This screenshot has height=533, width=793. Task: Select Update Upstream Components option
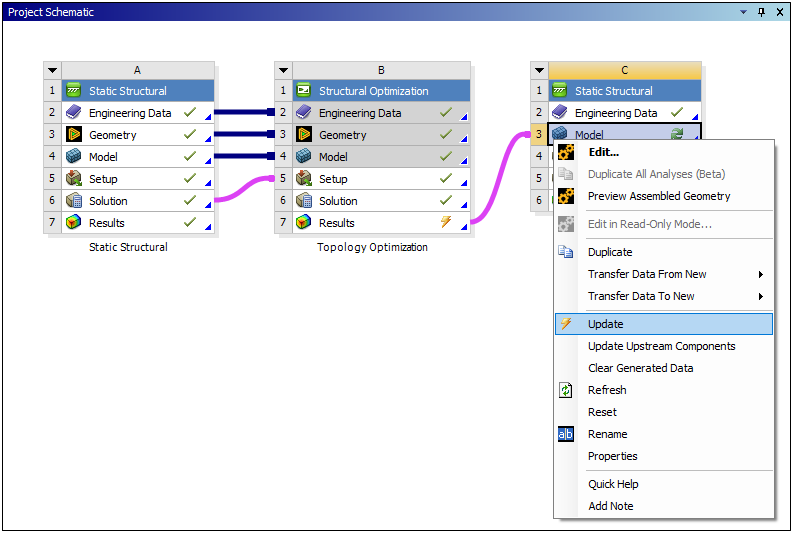[x=661, y=346]
